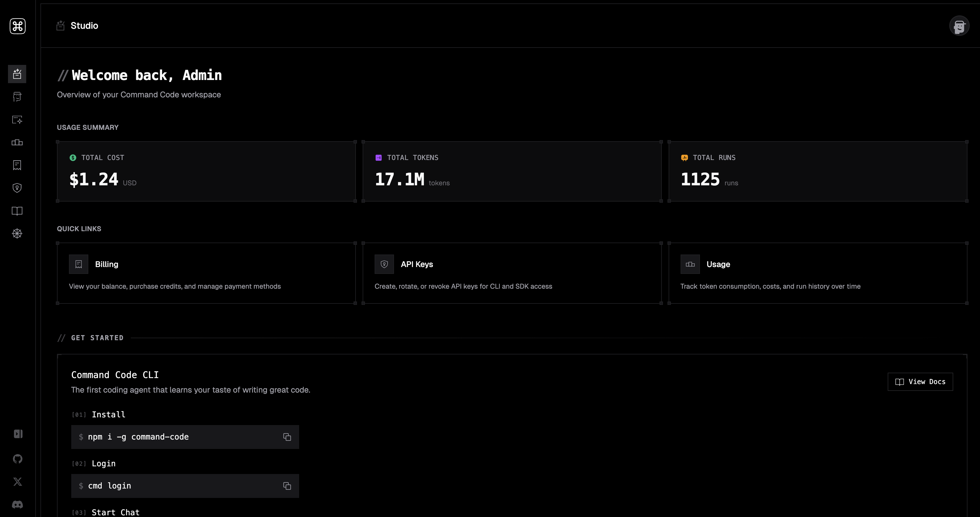The width and height of the screenshot is (980, 517).
Task: Copy the cmd login command
Action: 287,486
